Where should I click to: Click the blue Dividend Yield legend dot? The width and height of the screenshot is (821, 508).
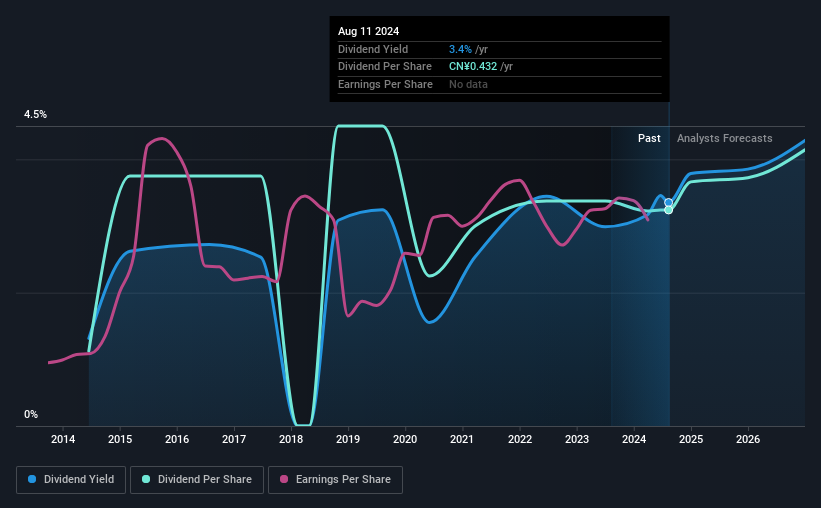coord(32,479)
